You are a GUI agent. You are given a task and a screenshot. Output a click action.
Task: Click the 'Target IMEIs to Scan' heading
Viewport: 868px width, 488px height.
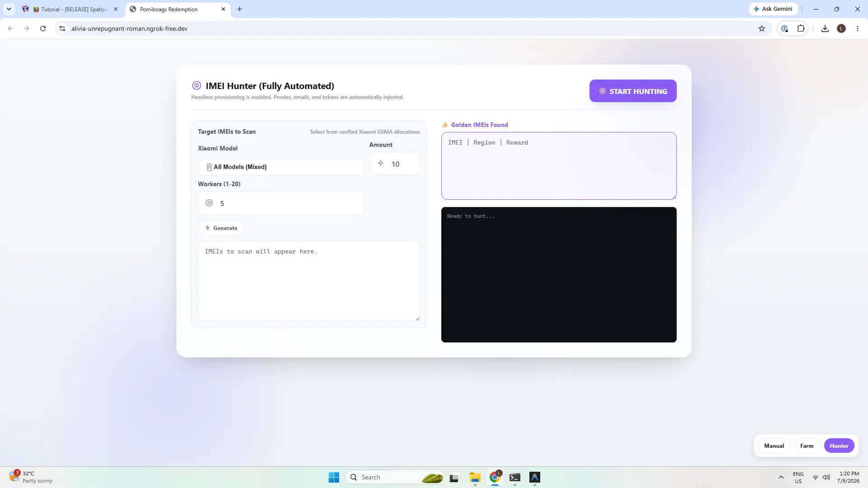pos(227,131)
